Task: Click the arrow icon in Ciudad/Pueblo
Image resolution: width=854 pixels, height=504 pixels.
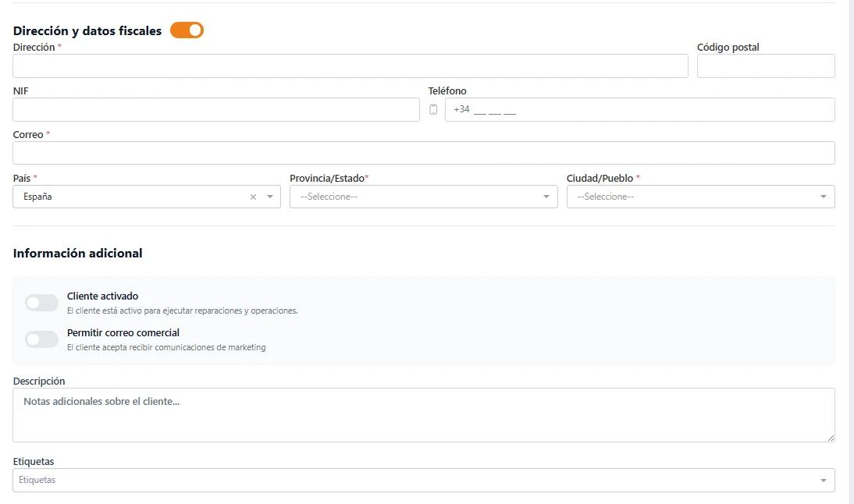Action: (824, 197)
